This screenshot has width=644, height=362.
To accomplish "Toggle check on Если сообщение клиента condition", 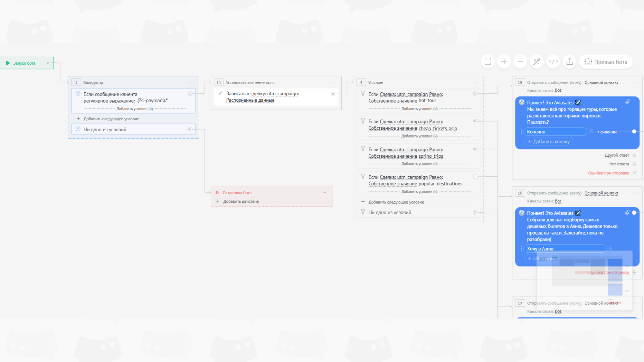I will pos(78,94).
